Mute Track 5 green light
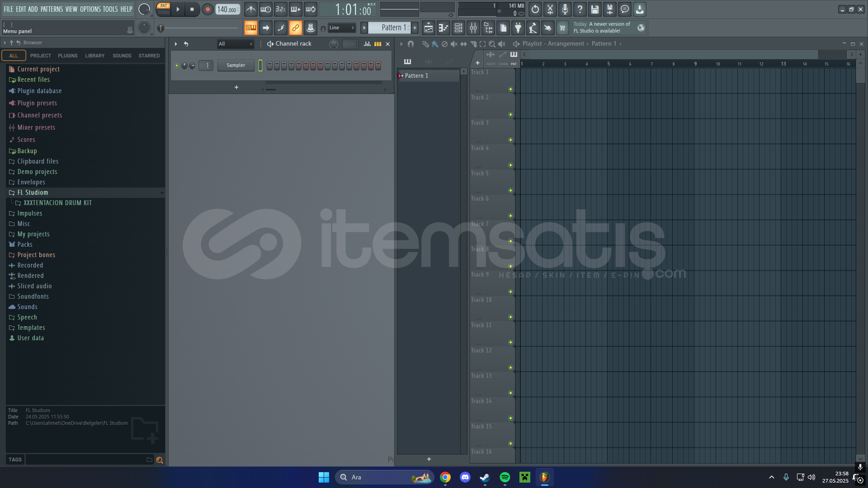 click(510, 191)
